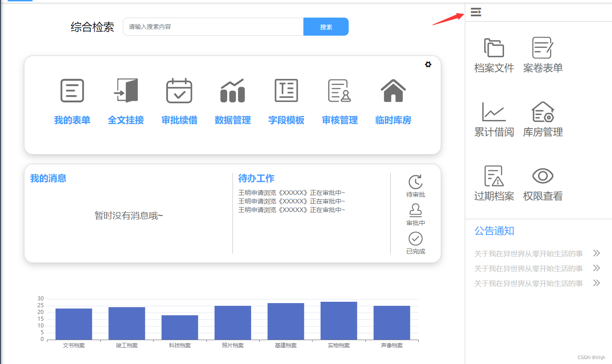Open the 临时库房 text link
Image resolution: width=612 pixels, height=364 pixels.
[x=393, y=120]
